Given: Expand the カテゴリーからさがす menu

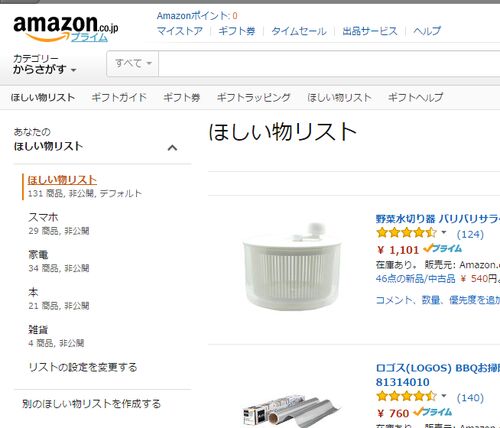Looking at the screenshot, I should [45, 64].
